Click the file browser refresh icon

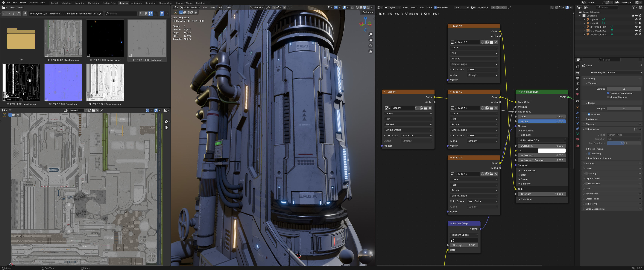pos(19,13)
